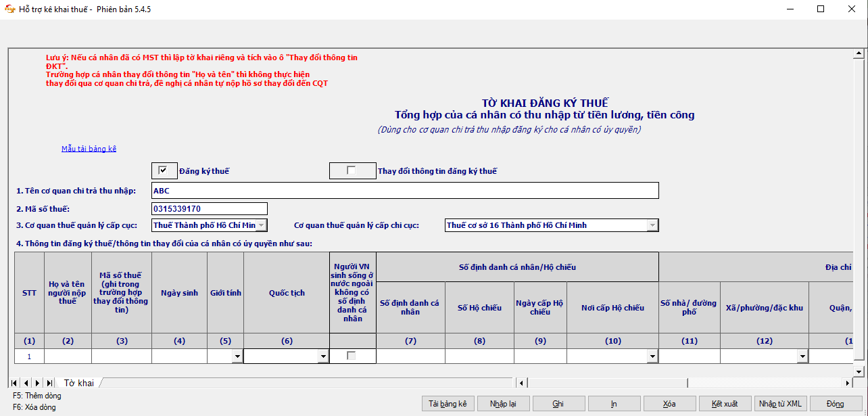Open the Mẫu tải bảng kê link
This screenshot has width=868, height=416.
pos(89,149)
